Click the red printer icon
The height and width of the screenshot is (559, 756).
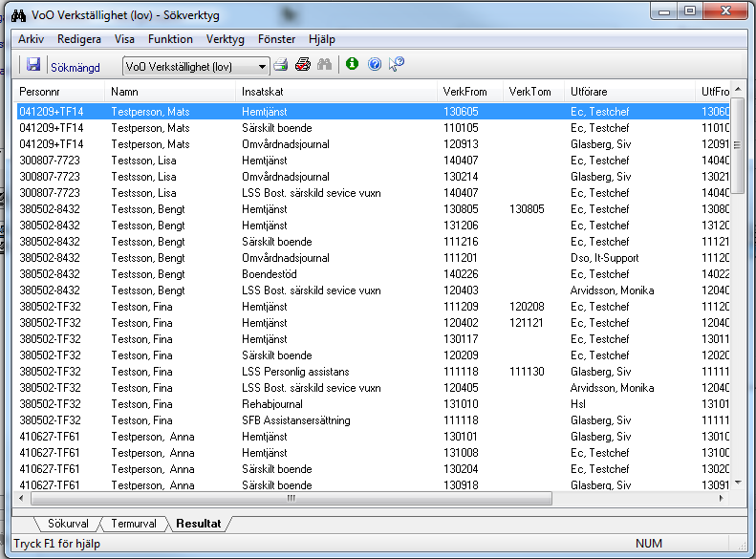pyautogui.click(x=303, y=64)
